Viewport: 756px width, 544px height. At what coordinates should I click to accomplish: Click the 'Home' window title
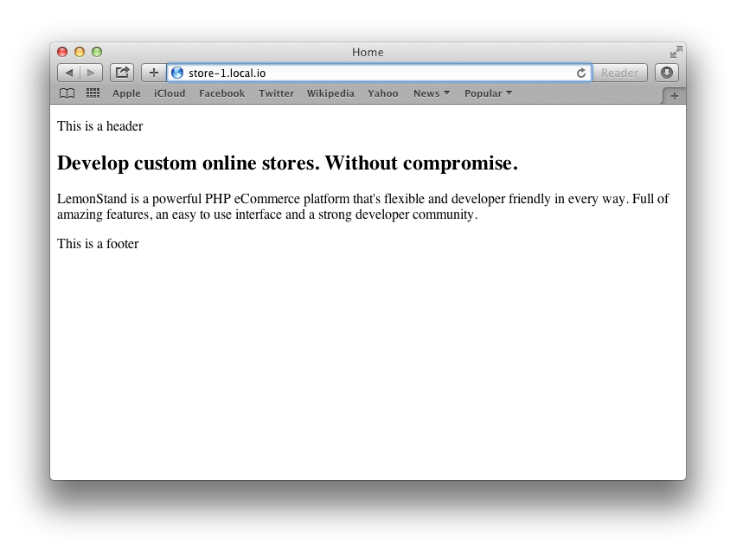[368, 52]
